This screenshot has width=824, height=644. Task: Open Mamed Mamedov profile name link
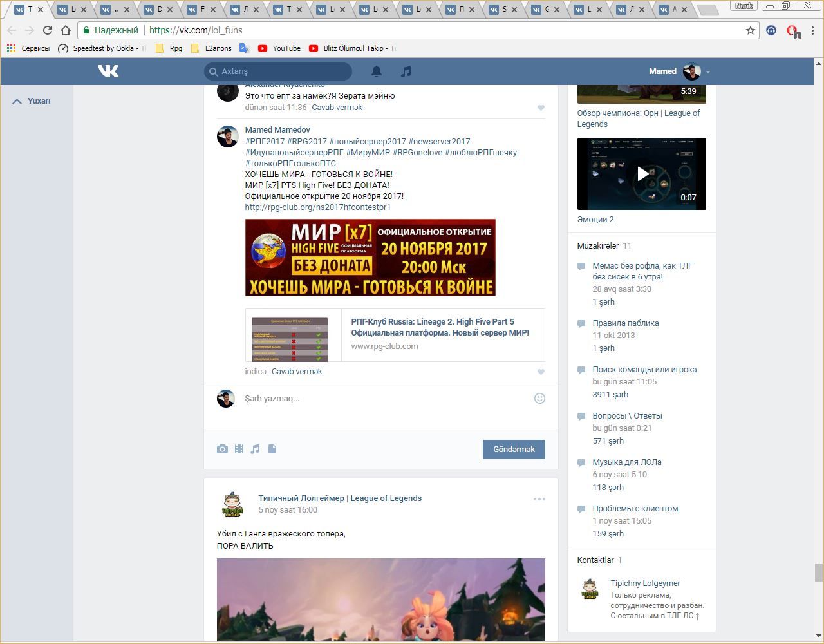click(277, 130)
